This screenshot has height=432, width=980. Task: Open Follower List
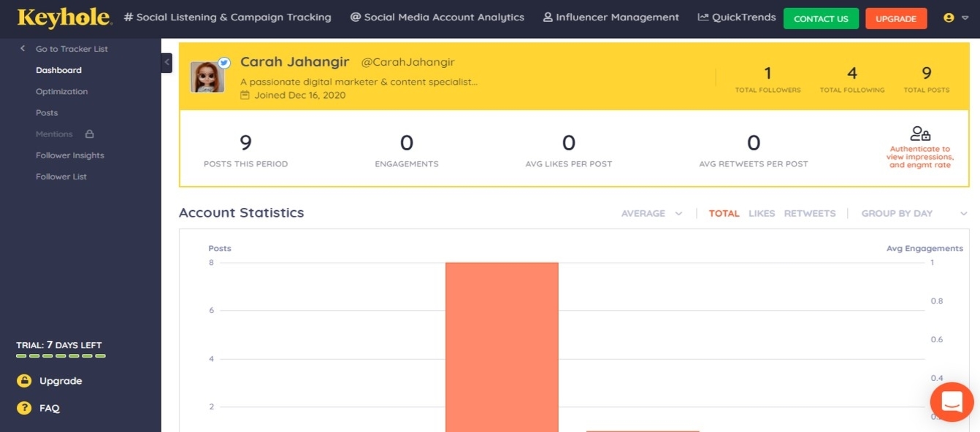coord(61,177)
